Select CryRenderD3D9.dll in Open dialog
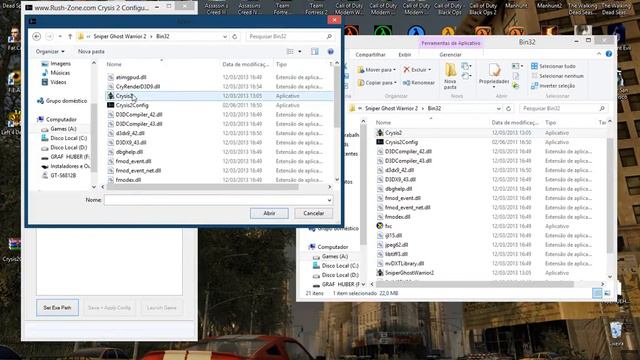 click(138, 87)
